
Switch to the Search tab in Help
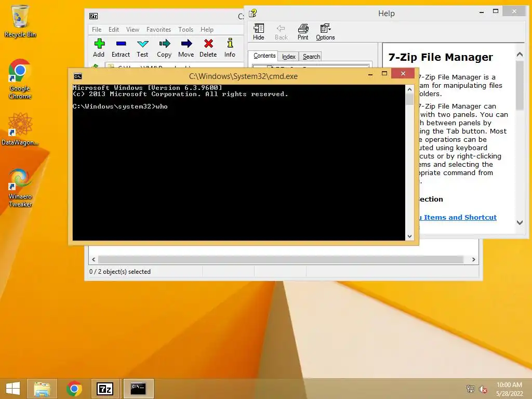tap(311, 57)
